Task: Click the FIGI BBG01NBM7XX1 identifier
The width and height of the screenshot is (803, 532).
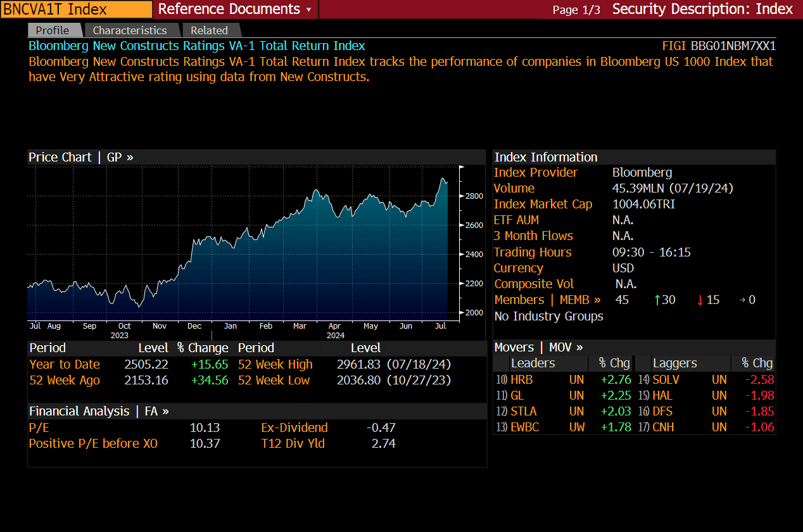Action: pyautogui.click(x=719, y=46)
